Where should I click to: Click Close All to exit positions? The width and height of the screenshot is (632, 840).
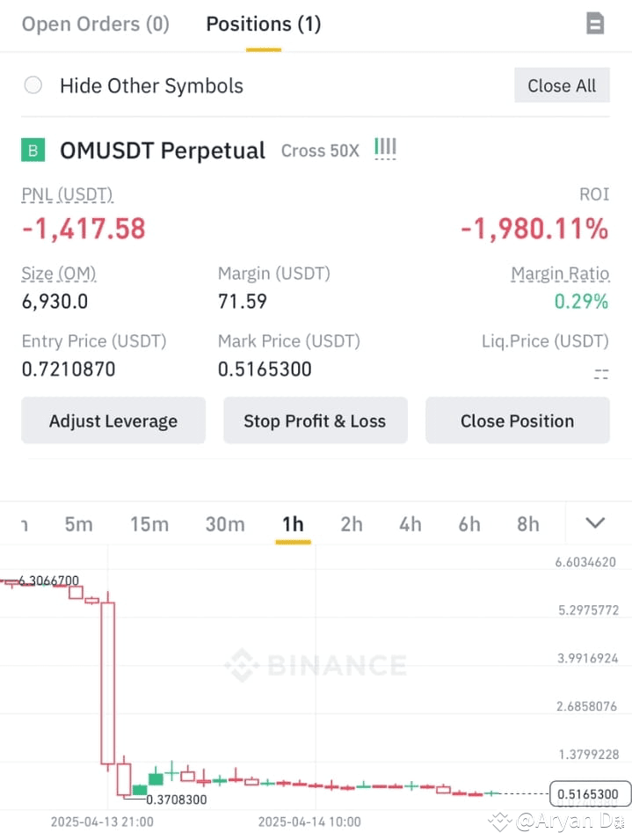(x=562, y=85)
